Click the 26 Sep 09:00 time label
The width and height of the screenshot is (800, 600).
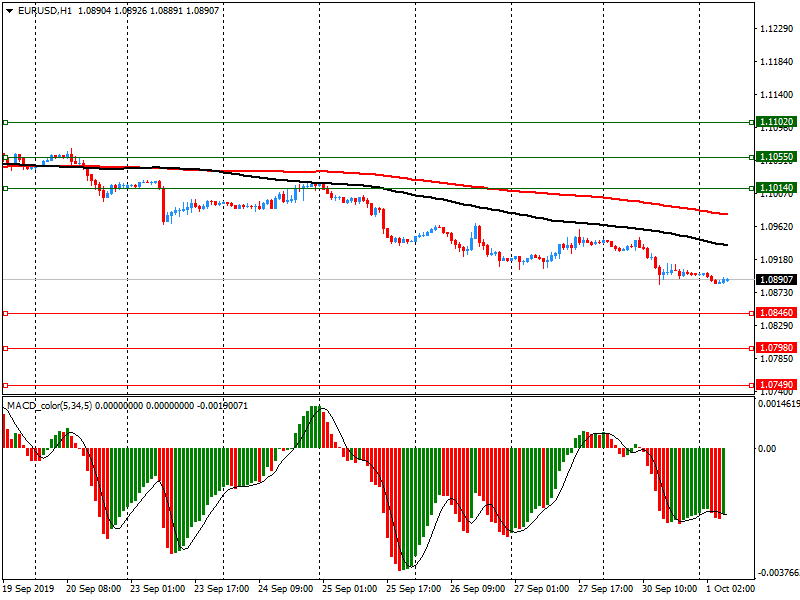pyautogui.click(x=478, y=589)
